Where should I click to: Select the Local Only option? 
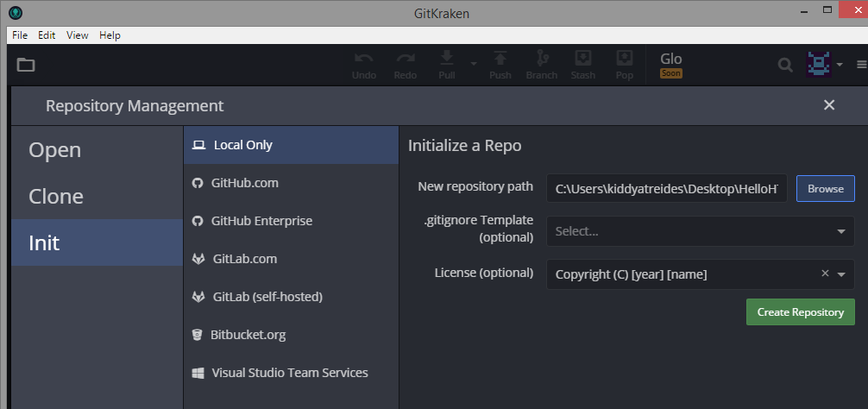click(x=291, y=145)
